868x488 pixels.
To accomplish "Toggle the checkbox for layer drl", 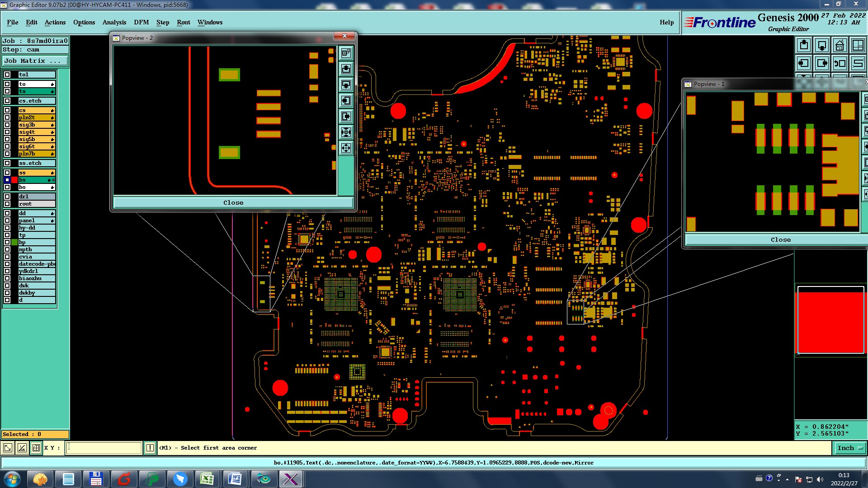I will coord(7,197).
